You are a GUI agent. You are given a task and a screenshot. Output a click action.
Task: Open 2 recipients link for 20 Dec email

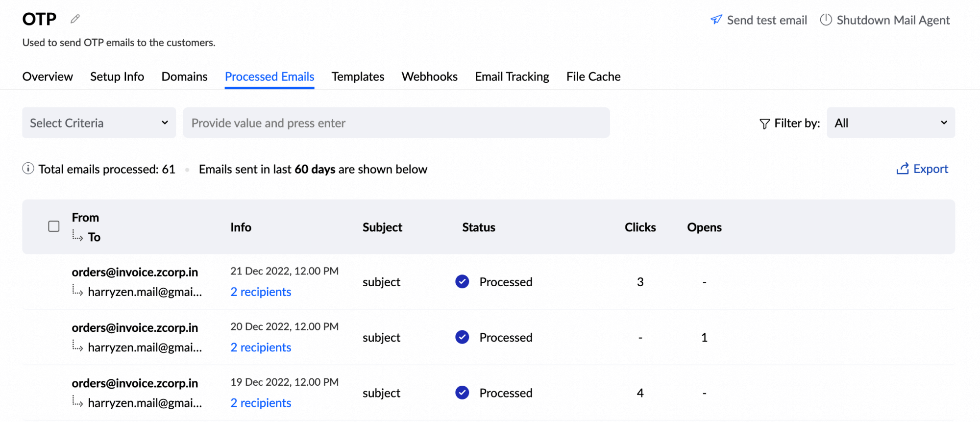261,348
